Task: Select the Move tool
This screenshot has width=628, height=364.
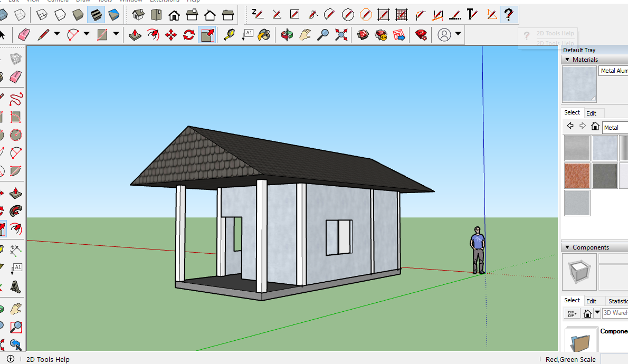Action: tap(171, 35)
